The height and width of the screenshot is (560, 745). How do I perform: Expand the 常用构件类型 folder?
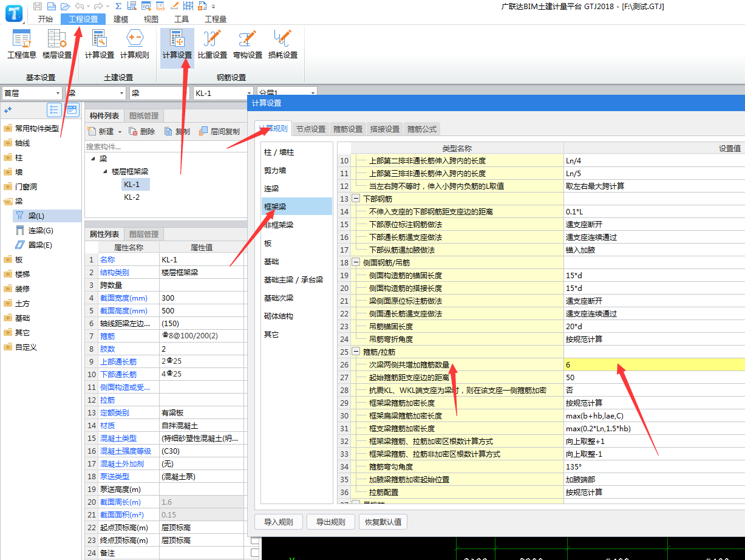tap(8, 128)
